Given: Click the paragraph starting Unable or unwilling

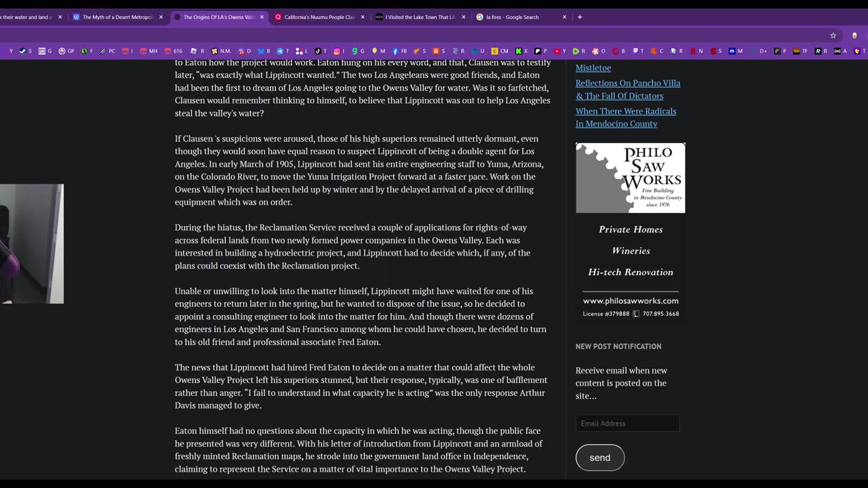Looking at the screenshot, I should pyautogui.click(x=361, y=317).
